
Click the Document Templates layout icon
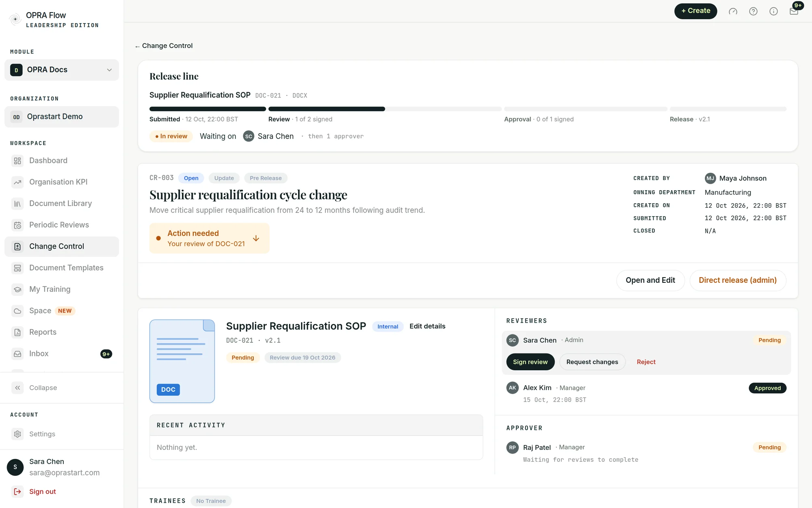[x=17, y=268]
